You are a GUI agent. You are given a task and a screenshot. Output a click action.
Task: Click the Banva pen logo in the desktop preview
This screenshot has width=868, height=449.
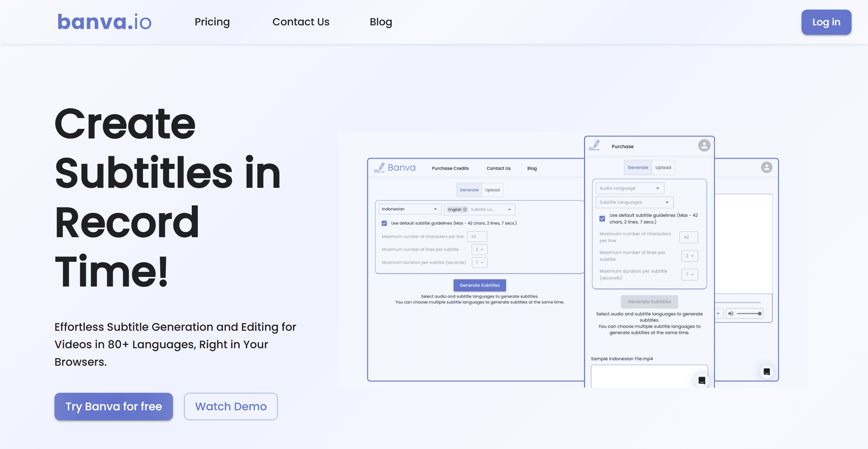click(x=380, y=168)
